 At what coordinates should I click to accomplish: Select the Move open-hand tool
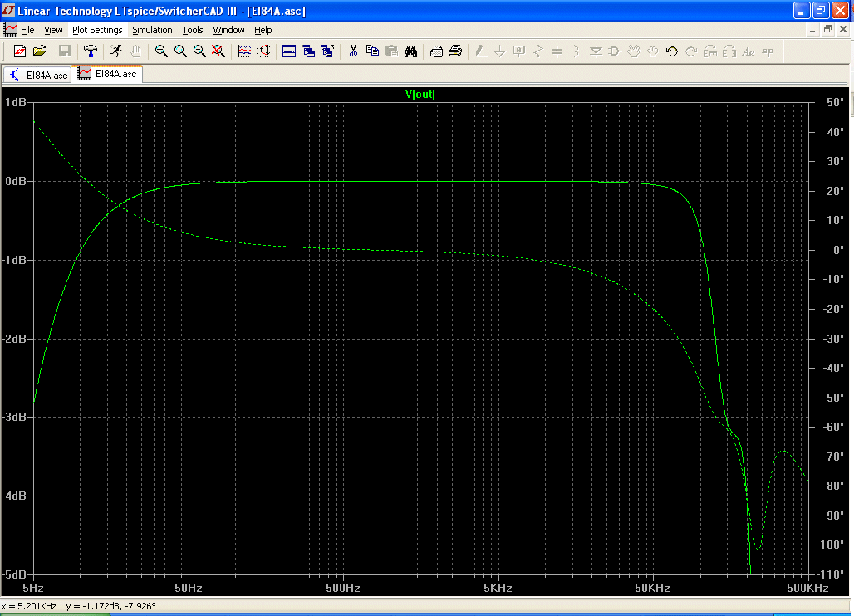[x=633, y=51]
